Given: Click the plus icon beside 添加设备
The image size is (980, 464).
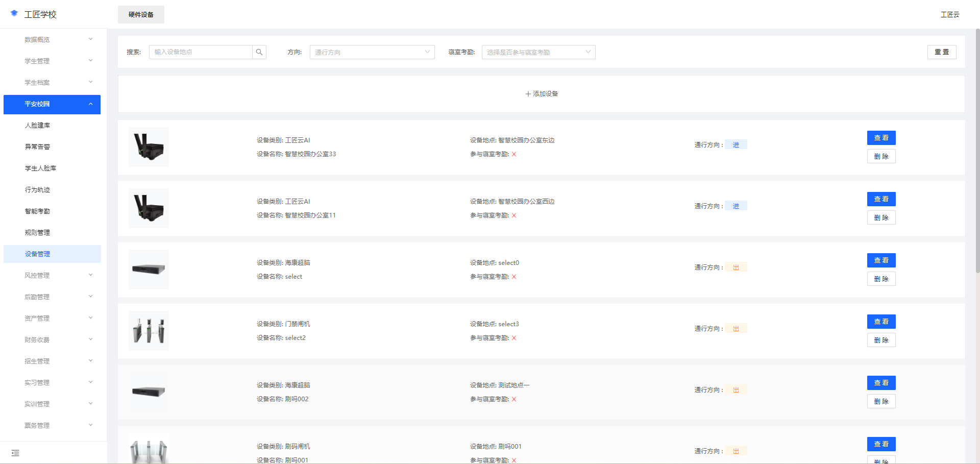Looking at the screenshot, I should [527, 93].
